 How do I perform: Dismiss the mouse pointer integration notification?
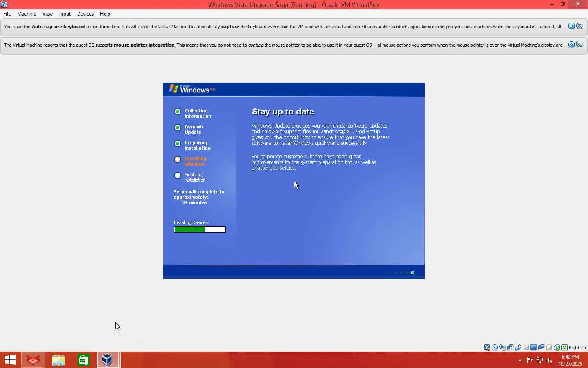(x=572, y=45)
